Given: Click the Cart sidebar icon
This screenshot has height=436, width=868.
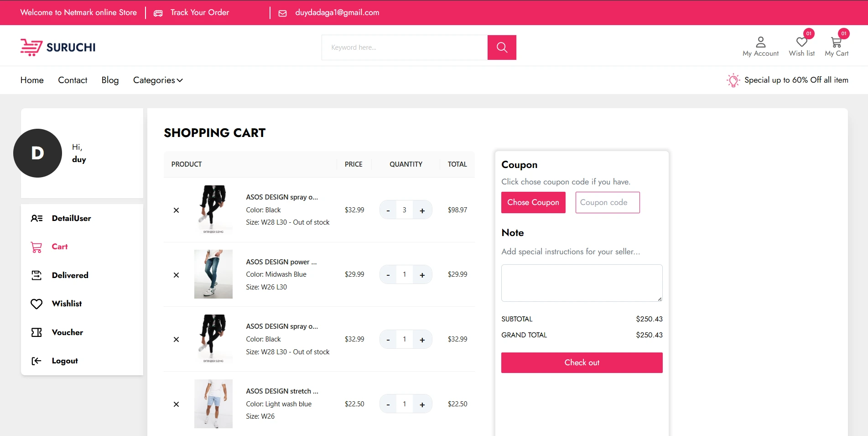Looking at the screenshot, I should tap(36, 247).
